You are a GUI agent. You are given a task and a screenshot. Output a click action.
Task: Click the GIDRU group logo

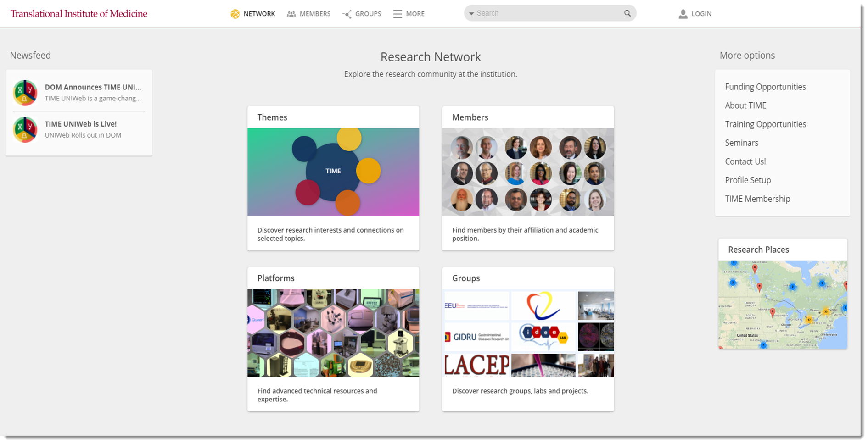[x=476, y=337]
